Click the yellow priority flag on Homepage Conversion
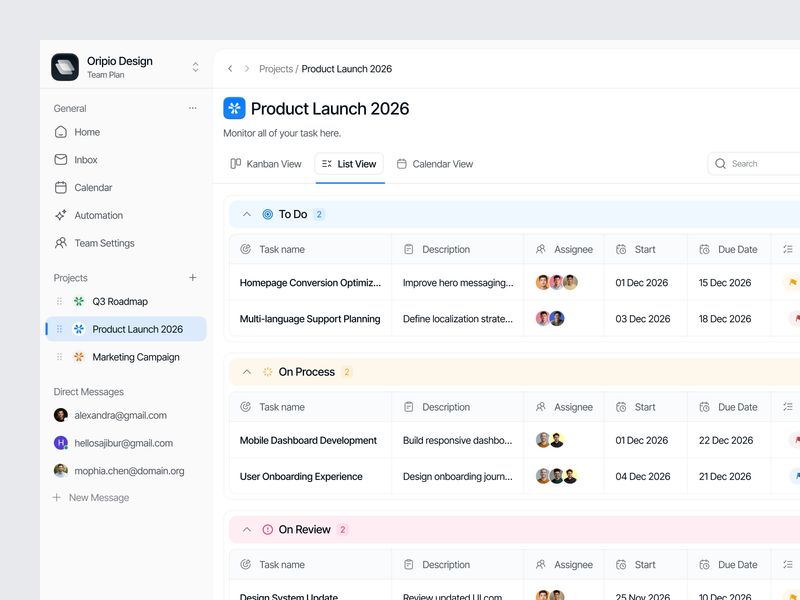 (x=792, y=282)
